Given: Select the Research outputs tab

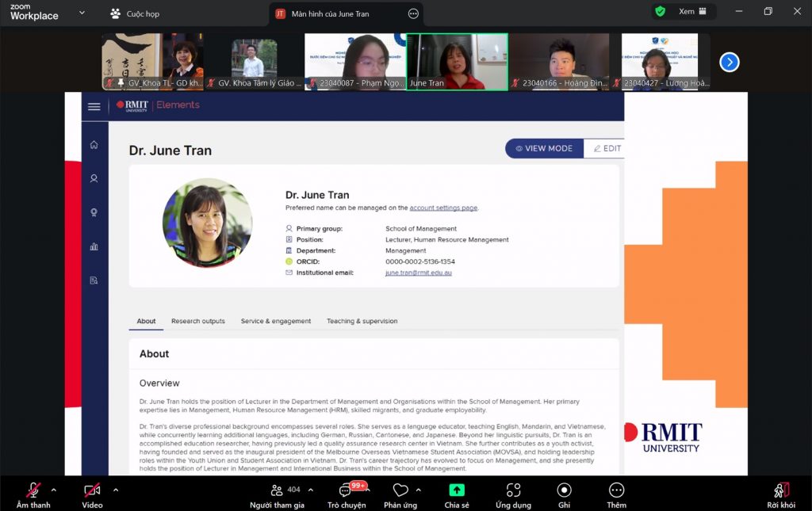Looking at the screenshot, I should 198,321.
